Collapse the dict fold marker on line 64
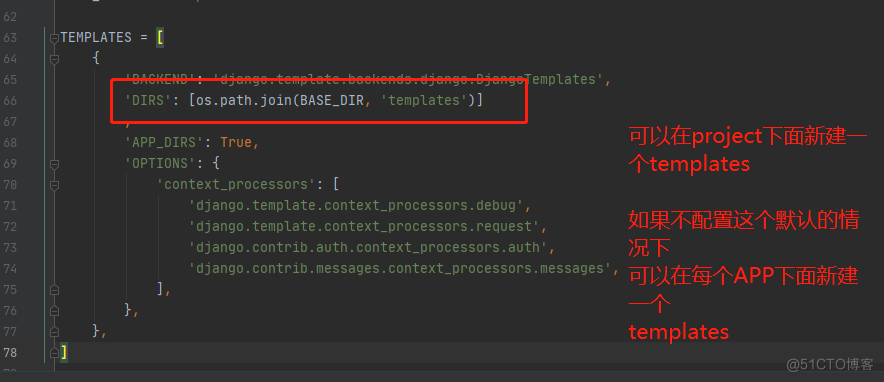The height and width of the screenshot is (382, 884). [54, 59]
